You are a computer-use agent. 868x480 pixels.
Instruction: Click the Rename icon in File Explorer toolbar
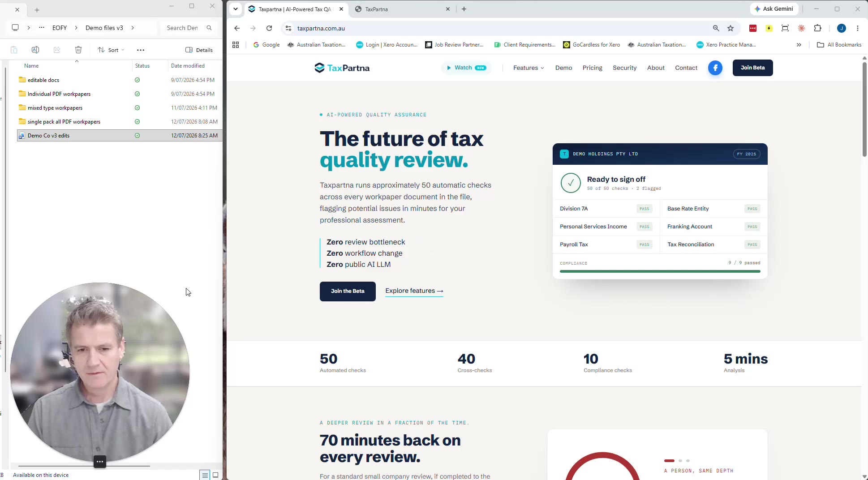35,50
